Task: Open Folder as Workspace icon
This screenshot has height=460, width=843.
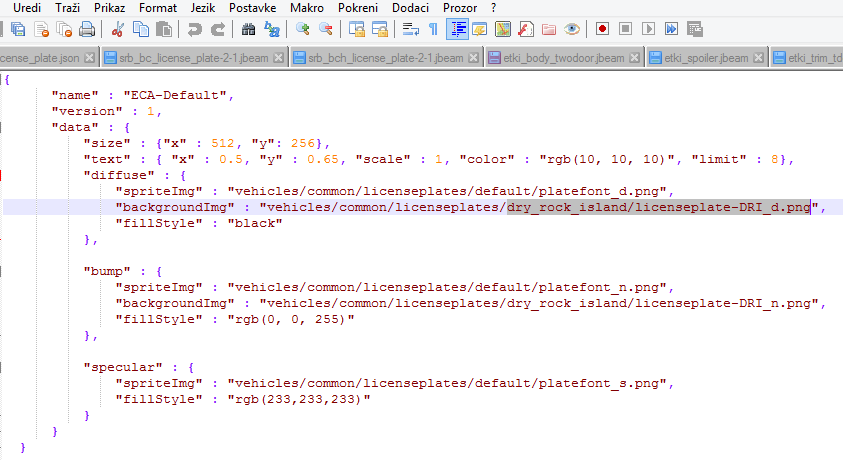Action: tap(549, 29)
